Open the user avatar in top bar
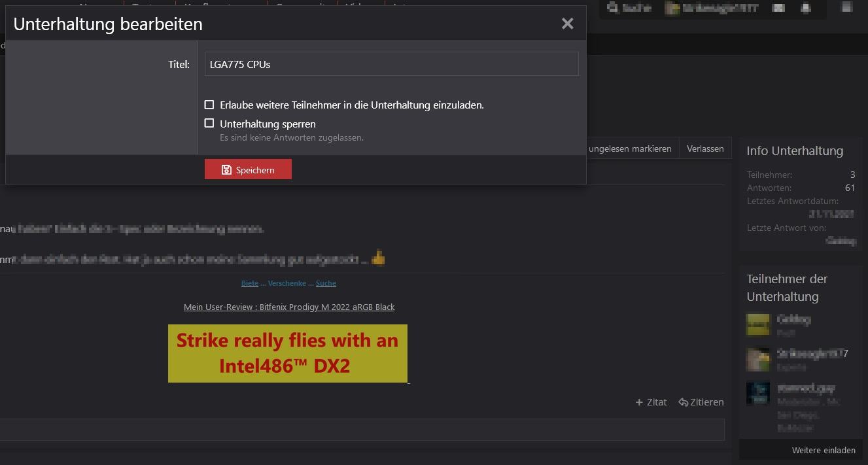This screenshot has width=868, height=465. (672, 8)
